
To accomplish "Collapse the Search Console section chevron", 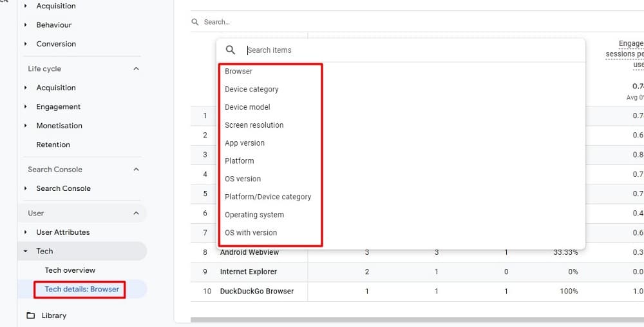I will tap(136, 170).
